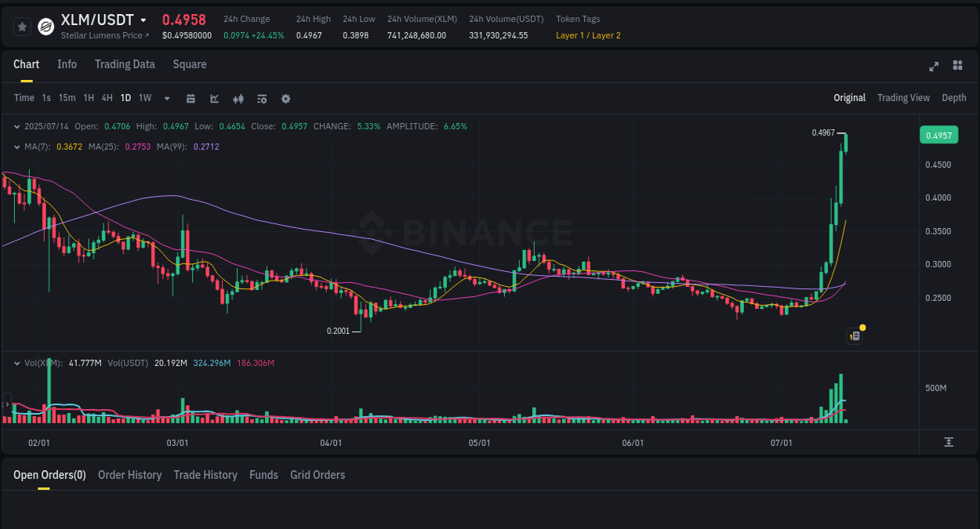This screenshot has height=529, width=980.
Task: Open the candlestick style icon
Action: click(238, 98)
